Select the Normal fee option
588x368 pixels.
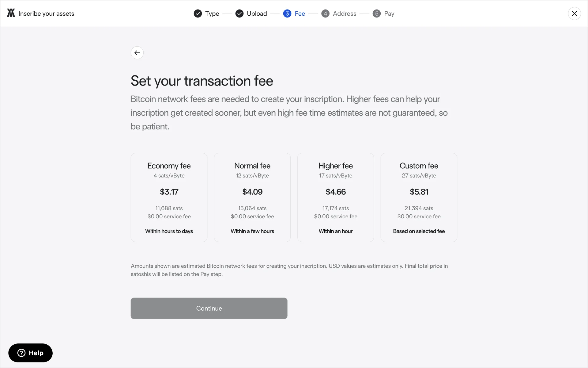[252, 197]
